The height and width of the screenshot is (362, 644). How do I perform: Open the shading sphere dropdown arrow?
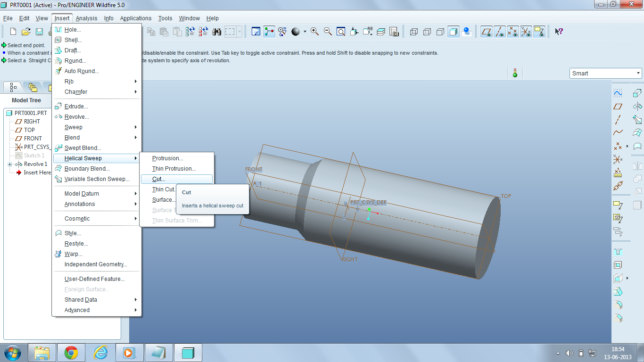(x=305, y=32)
